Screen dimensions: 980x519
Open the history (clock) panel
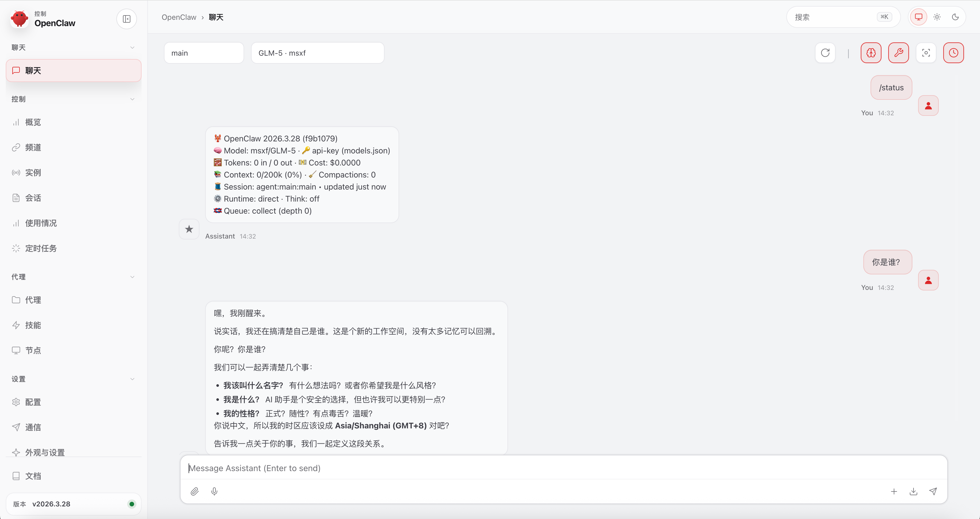click(953, 52)
